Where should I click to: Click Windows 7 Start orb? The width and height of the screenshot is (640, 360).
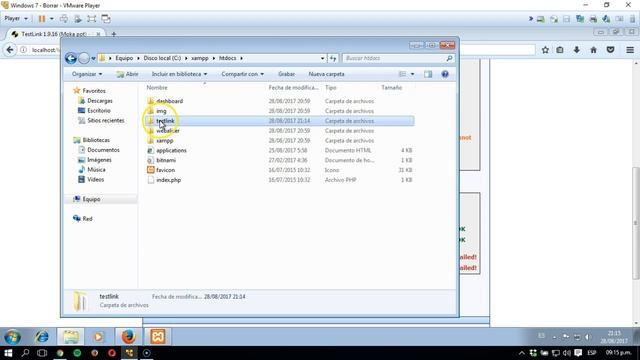[x=12, y=337]
